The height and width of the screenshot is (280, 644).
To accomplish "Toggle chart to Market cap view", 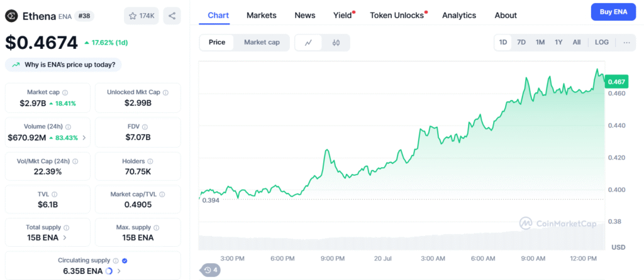I will [x=262, y=43].
